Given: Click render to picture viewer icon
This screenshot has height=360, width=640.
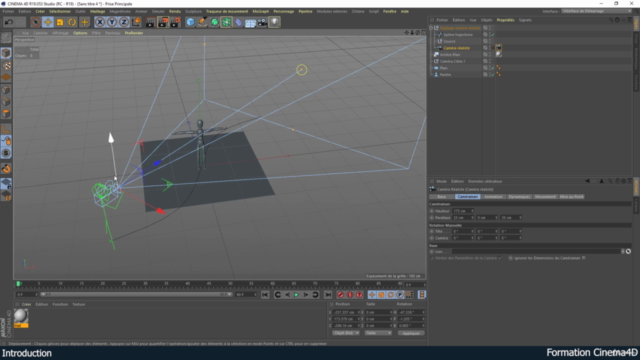Looking at the screenshot, I should click(163, 22).
